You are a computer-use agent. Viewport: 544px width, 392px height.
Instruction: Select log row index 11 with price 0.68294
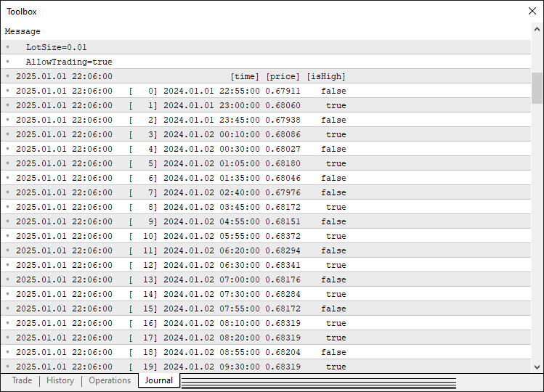266,251
